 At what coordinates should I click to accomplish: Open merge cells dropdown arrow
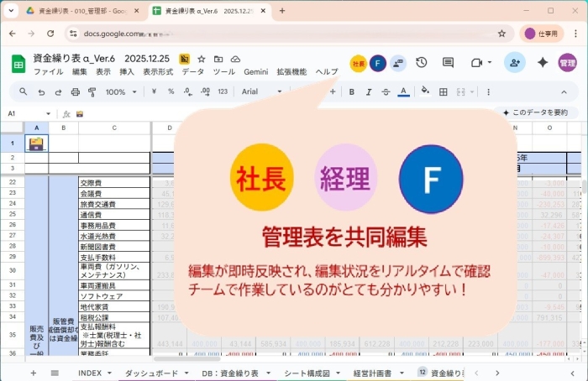coord(472,91)
